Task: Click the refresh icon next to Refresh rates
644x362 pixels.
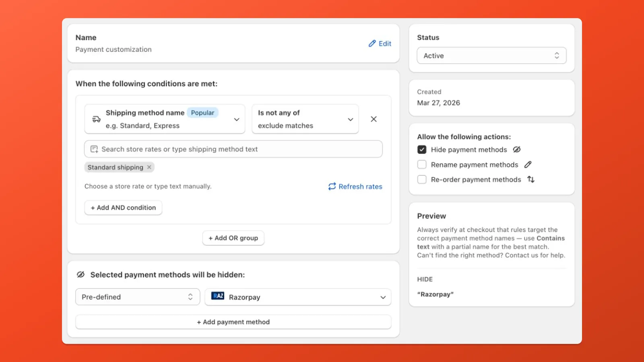Action: [332, 186]
